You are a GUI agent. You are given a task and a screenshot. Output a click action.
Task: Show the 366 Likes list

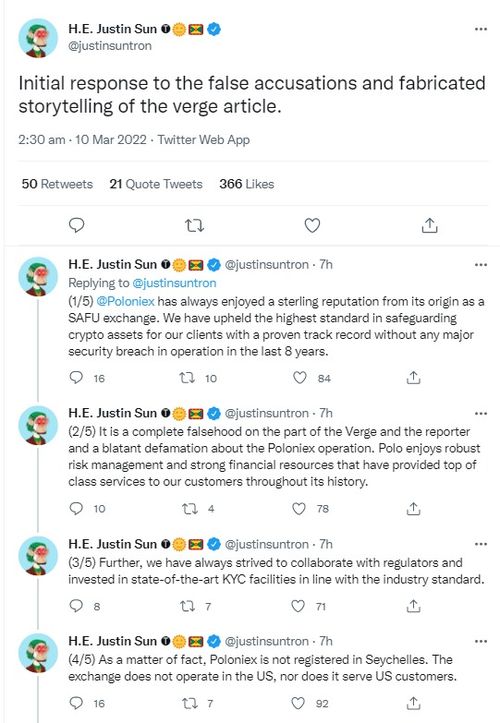247,184
